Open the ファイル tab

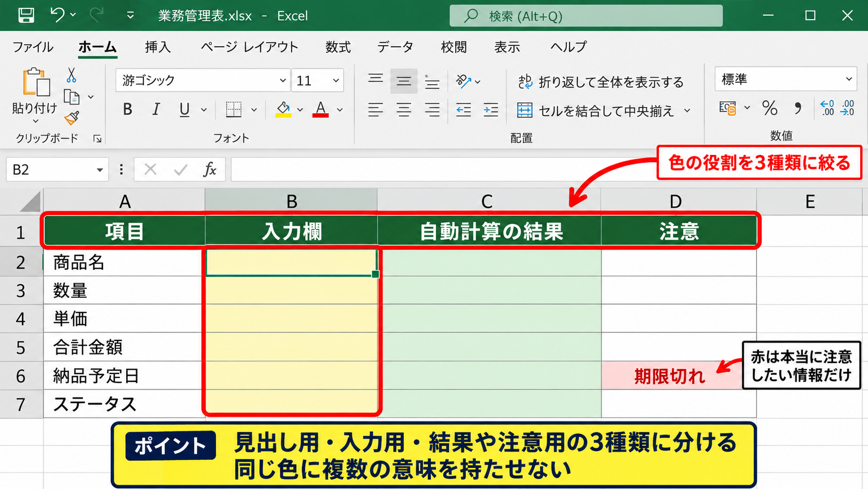click(33, 47)
